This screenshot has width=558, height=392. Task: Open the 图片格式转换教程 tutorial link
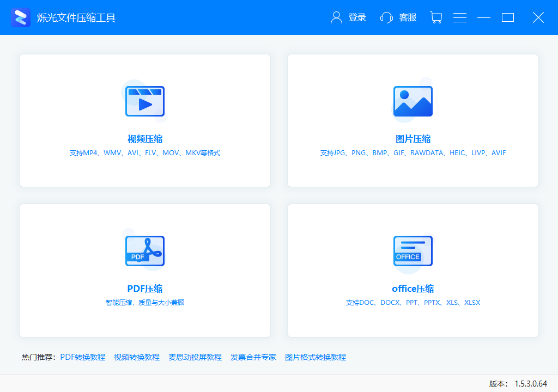tap(315, 357)
